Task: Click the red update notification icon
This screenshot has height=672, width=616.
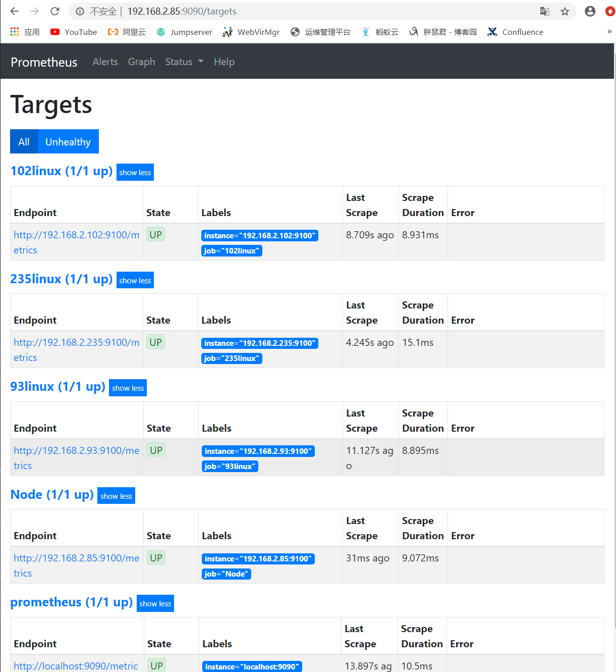Action: point(610,11)
